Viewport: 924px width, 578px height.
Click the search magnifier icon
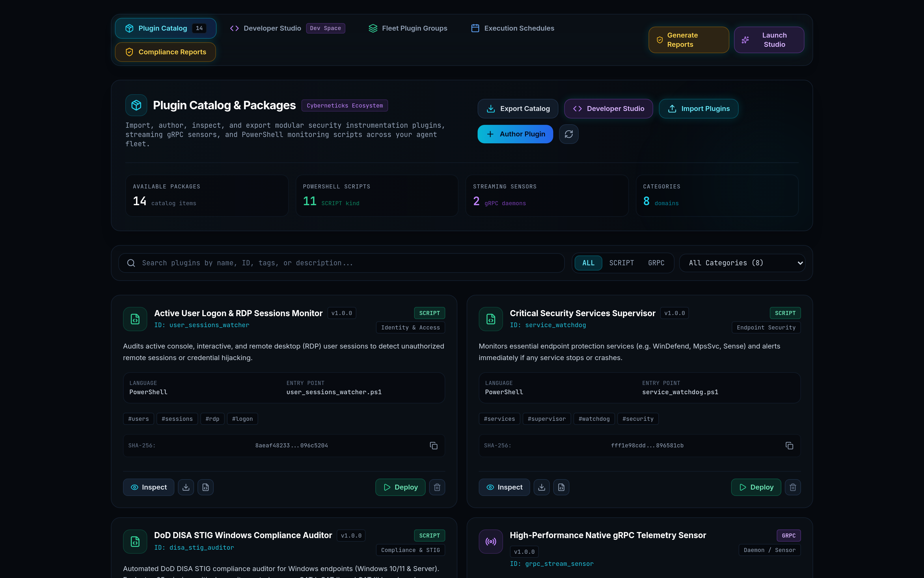click(x=131, y=263)
